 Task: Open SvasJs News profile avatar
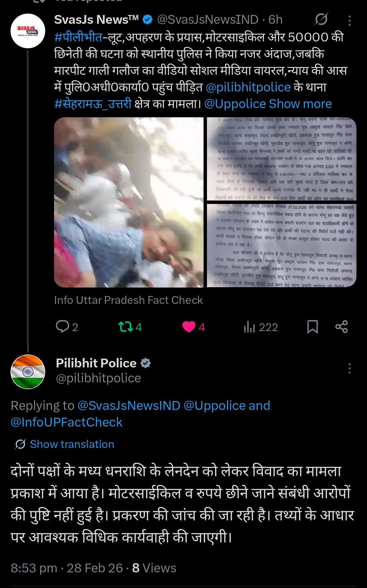pos(28,31)
